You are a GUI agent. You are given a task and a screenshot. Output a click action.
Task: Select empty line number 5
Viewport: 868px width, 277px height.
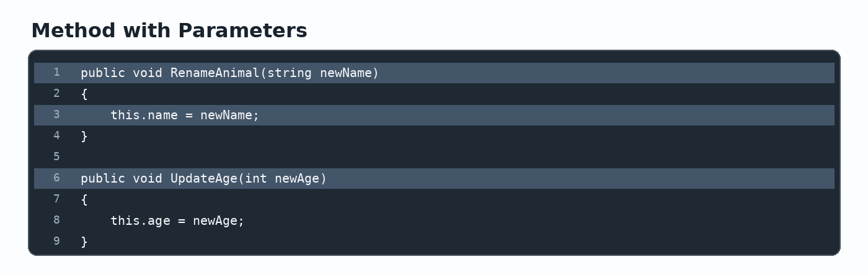point(56,157)
